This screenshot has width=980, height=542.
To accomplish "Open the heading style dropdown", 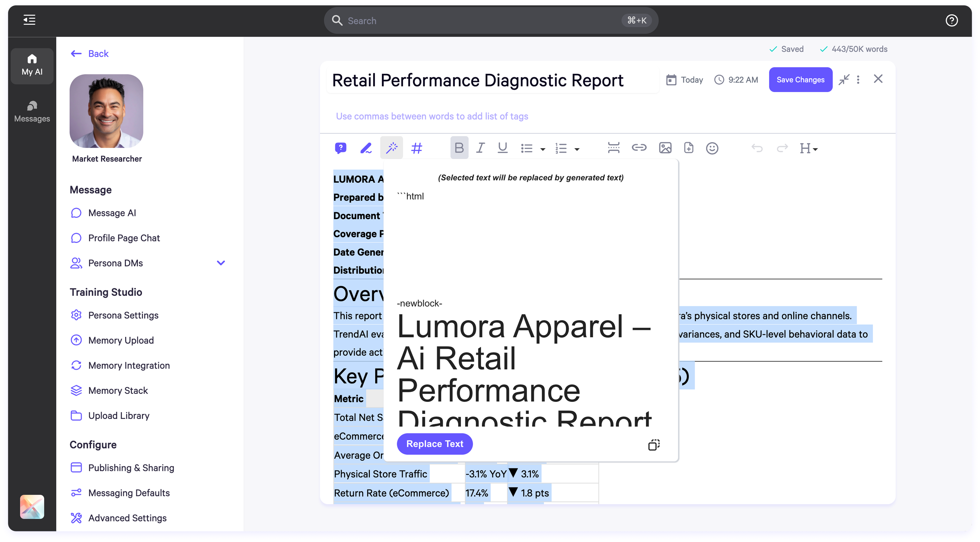I will [x=808, y=148].
